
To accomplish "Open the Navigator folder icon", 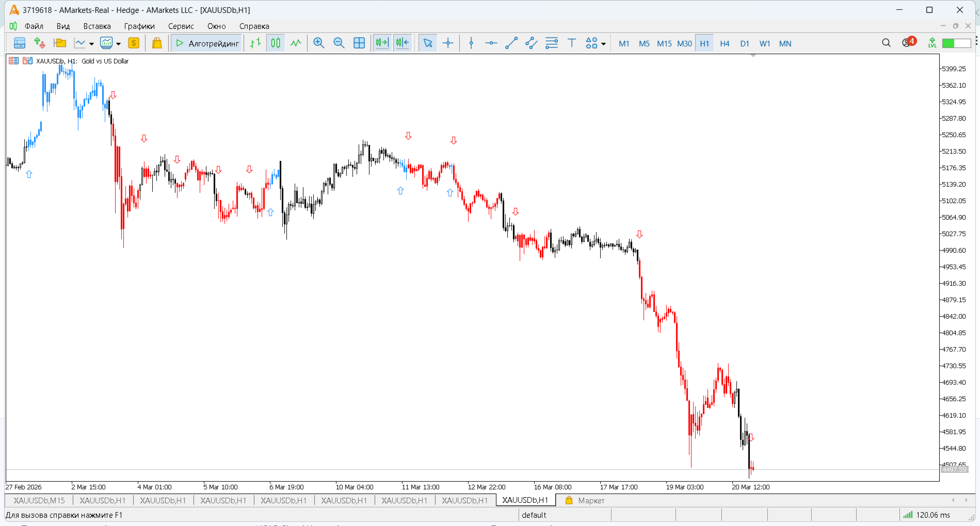I will coord(60,43).
